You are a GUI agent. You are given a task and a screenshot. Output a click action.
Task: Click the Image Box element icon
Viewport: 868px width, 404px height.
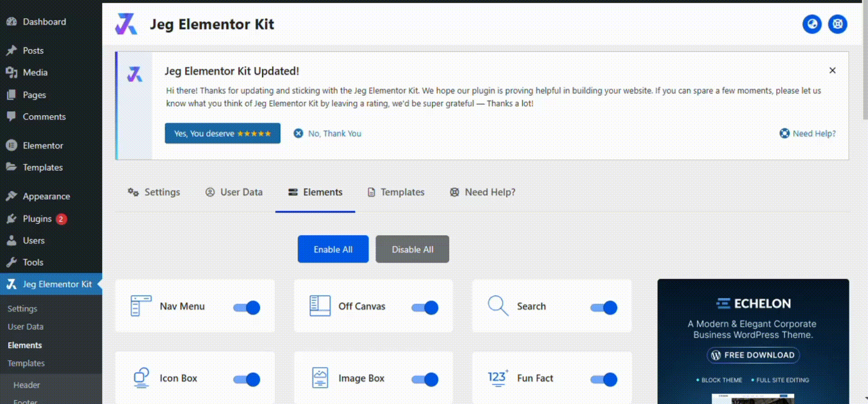tap(320, 378)
